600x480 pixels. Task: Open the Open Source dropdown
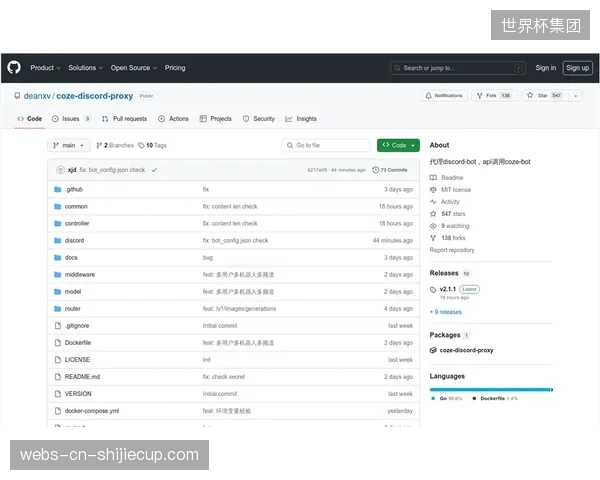tap(134, 68)
